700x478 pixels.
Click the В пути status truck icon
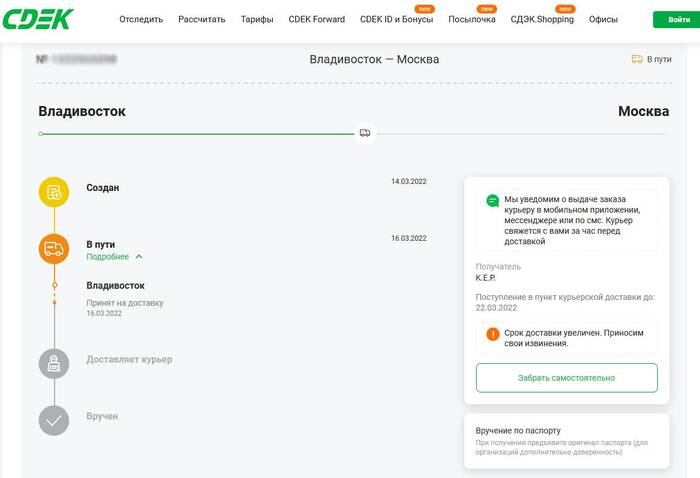[x=637, y=59]
